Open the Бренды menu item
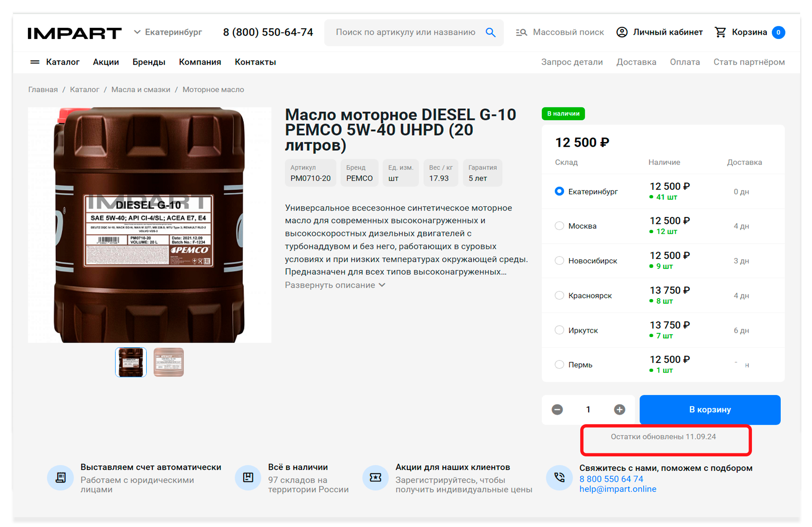 pos(149,62)
